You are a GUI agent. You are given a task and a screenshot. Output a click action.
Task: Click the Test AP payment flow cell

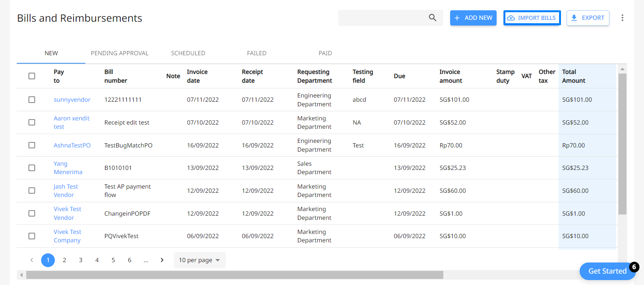click(x=128, y=191)
